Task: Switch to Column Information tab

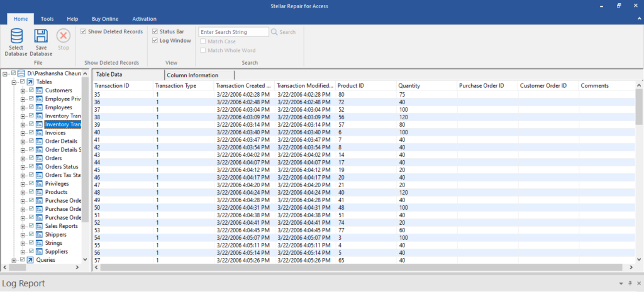Action: pyautogui.click(x=199, y=75)
